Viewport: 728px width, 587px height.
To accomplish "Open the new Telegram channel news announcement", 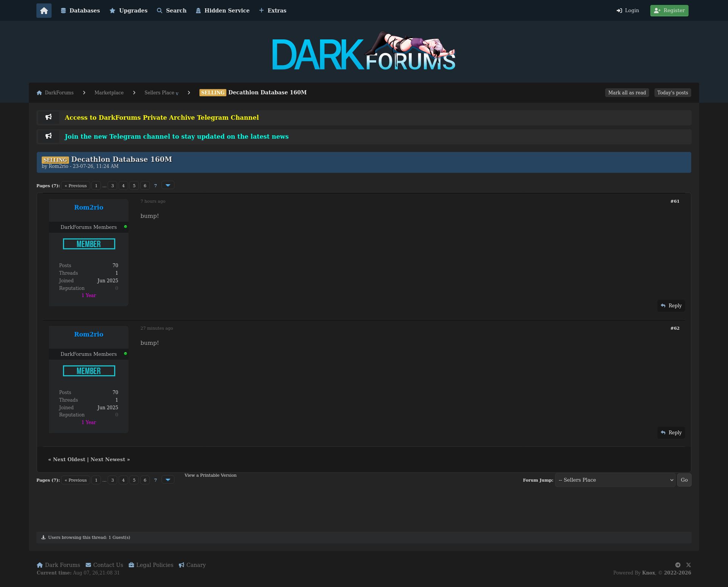I will (x=177, y=136).
